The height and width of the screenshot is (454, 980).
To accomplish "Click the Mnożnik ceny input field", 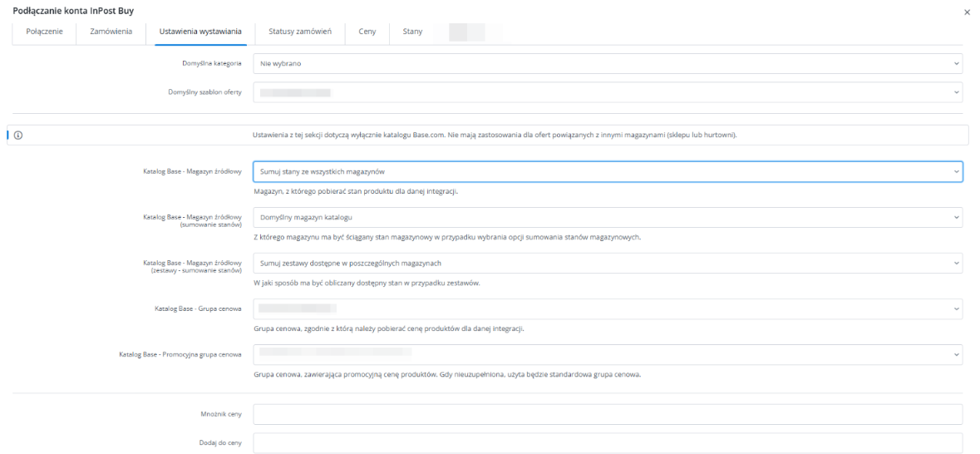I will [x=607, y=414].
